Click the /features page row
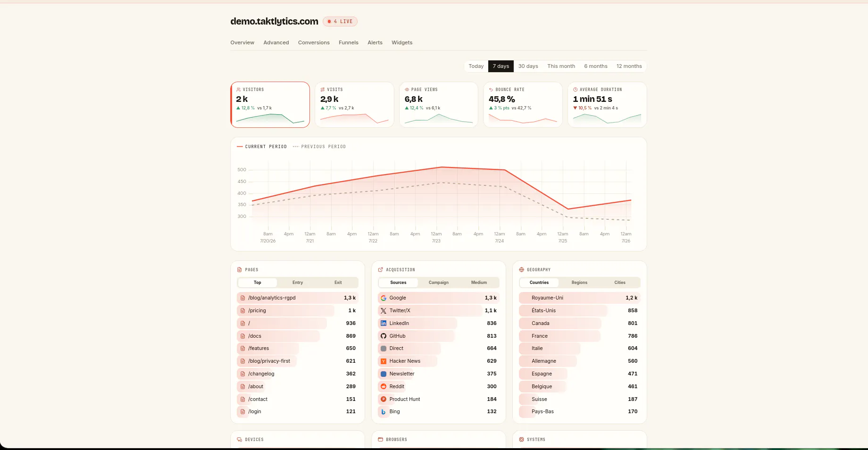868x450 pixels. (298, 349)
